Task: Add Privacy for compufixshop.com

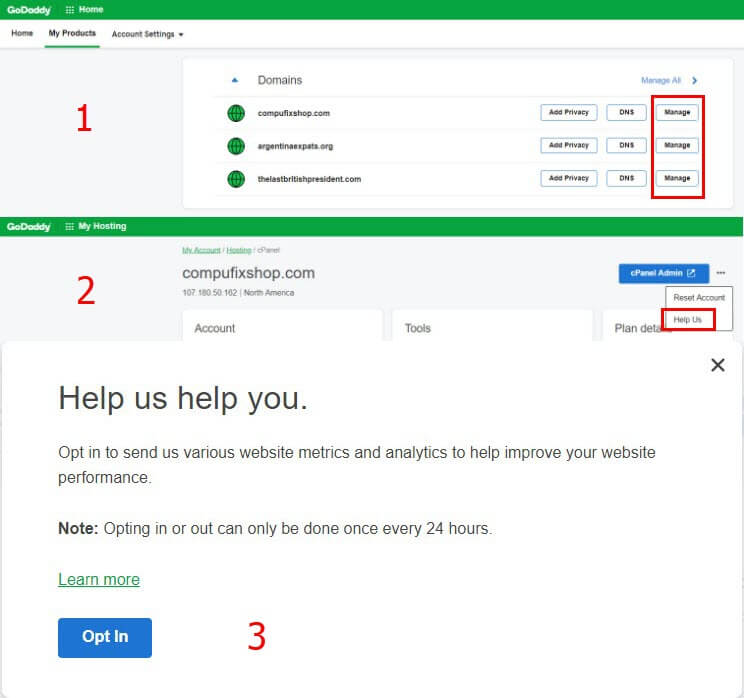Action: [568, 112]
